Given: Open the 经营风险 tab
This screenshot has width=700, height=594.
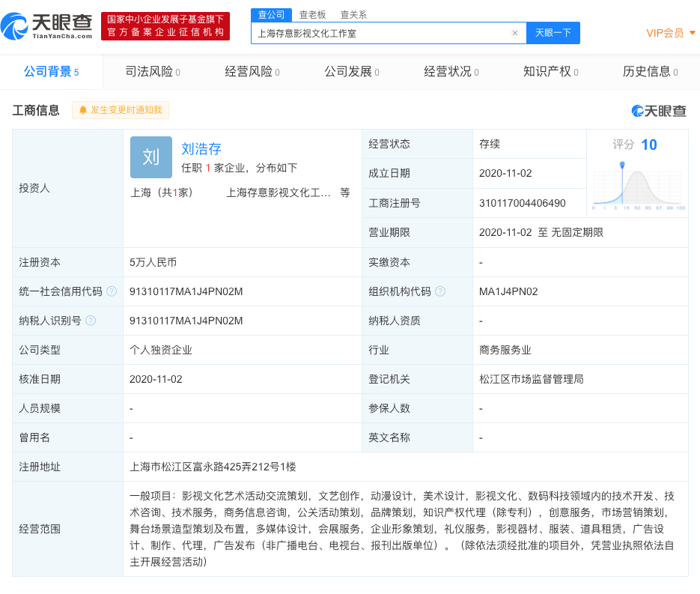Looking at the screenshot, I should [x=252, y=72].
